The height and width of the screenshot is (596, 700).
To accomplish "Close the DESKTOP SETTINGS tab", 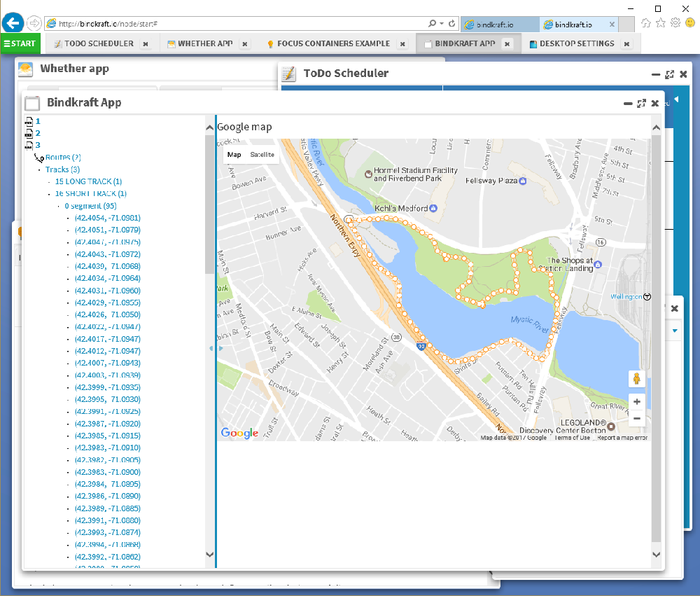I will (x=626, y=44).
